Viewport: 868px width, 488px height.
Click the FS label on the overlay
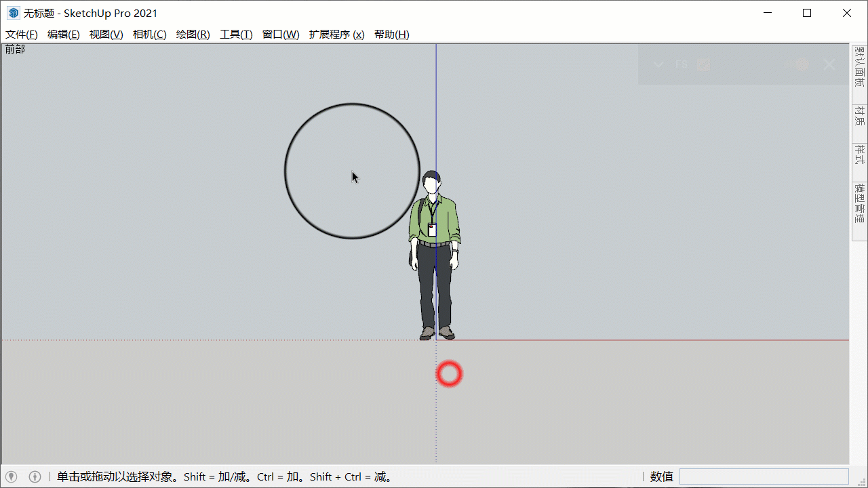click(x=682, y=64)
